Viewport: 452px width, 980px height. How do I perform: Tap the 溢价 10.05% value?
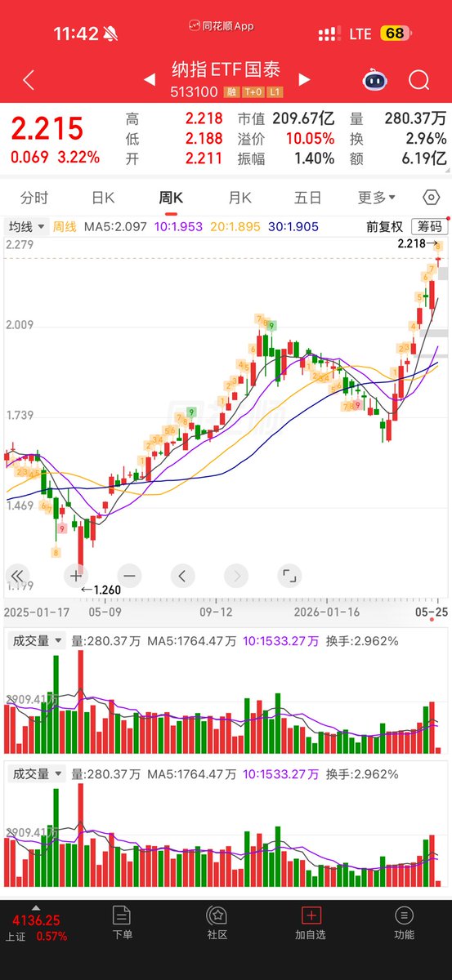click(285, 139)
